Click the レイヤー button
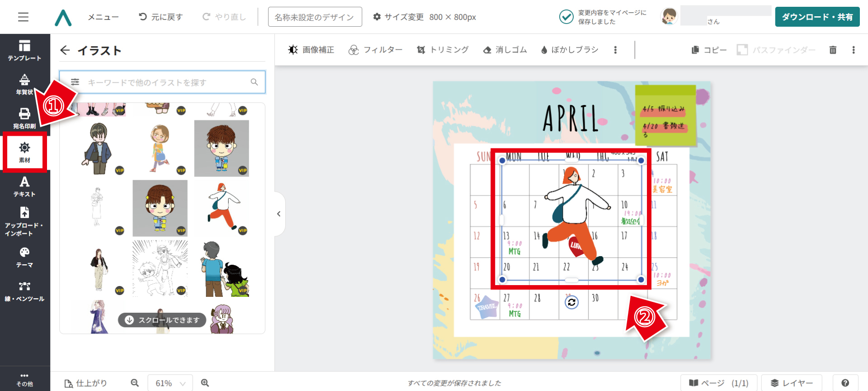This screenshot has width=868, height=391. [791, 383]
